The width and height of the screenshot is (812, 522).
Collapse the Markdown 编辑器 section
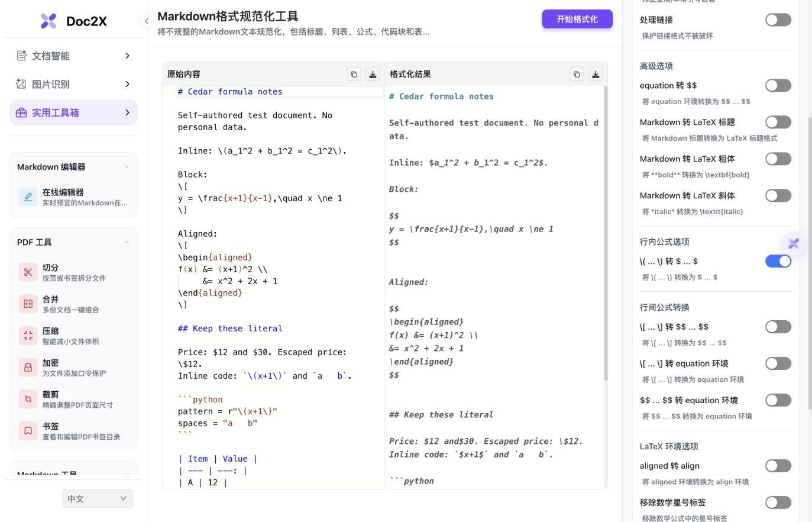(127, 167)
